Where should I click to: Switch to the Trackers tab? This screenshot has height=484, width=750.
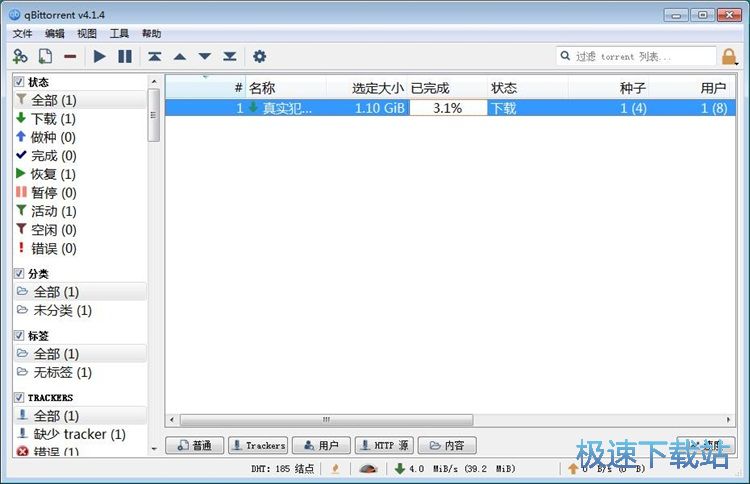tap(258, 445)
